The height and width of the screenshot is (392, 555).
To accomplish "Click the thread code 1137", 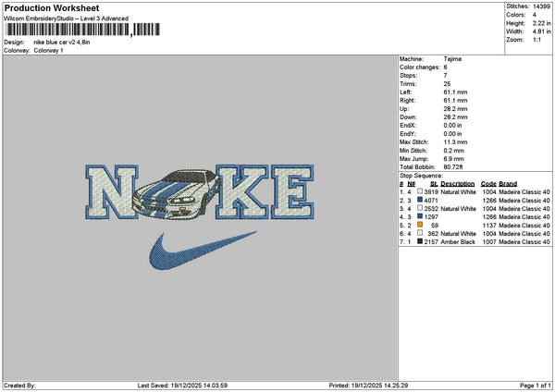I will (489, 226).
